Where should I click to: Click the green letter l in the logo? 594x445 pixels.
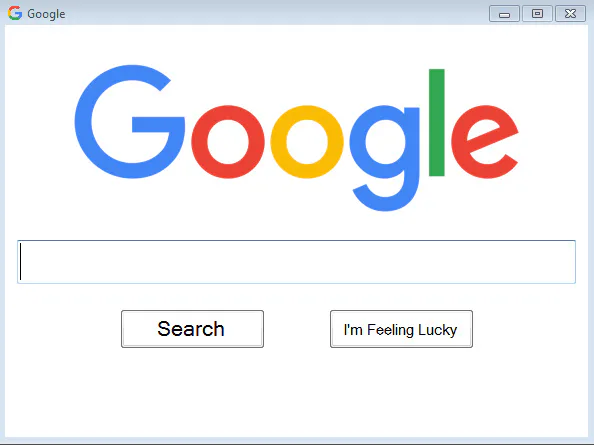[x=436, y=122]
